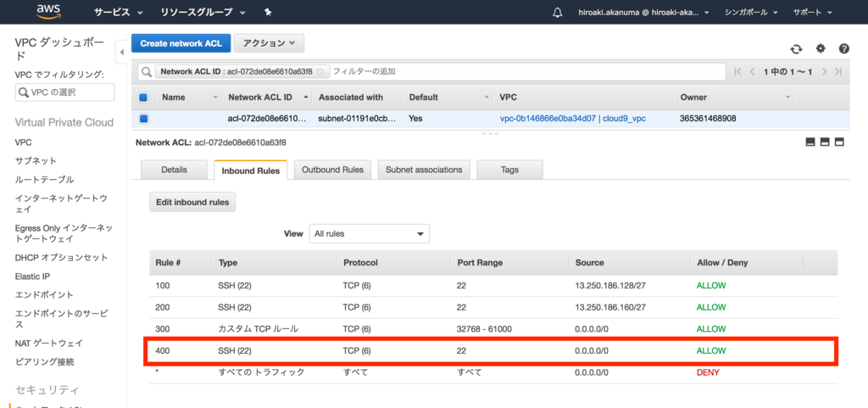The image size is (868, 408).
Task: Open the help question mark icon
Action: pos(843,48)
